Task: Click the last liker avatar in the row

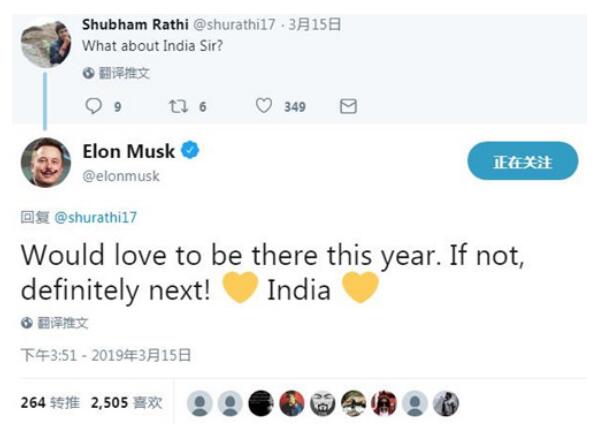Action: click(446, 403)
